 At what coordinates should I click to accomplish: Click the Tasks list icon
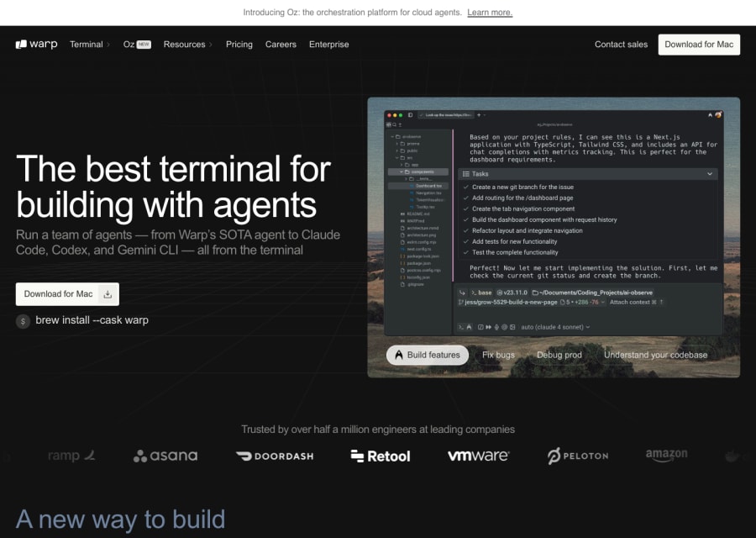click(466, 174)
